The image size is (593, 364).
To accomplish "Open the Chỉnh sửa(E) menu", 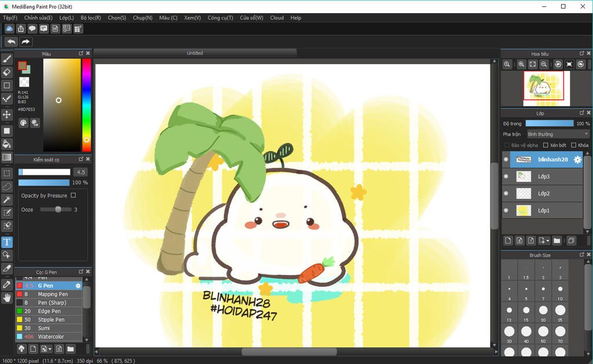I will pyautogui.click(x=38, y=18).
